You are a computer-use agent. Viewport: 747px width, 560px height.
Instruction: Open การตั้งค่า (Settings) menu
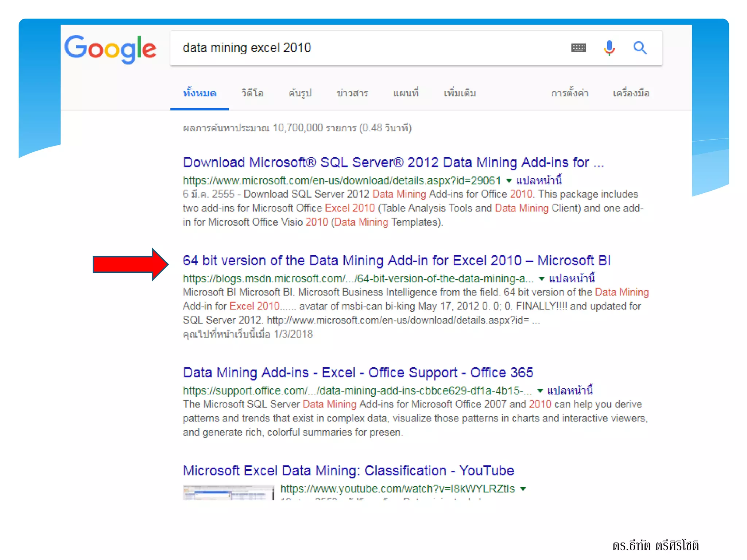pos(569,93)
